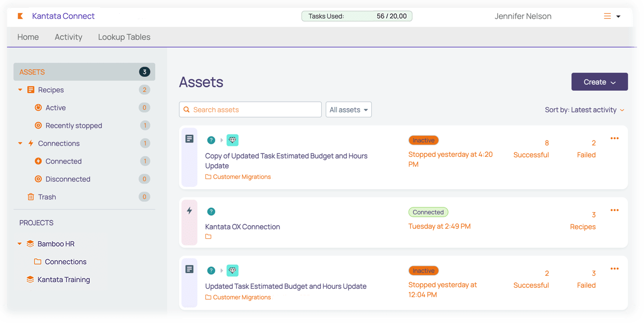Image resolution: width=644 pixels, height=323 pixels.
Task: Collapse the Bamboo HR project
Action: coord(20,244)
